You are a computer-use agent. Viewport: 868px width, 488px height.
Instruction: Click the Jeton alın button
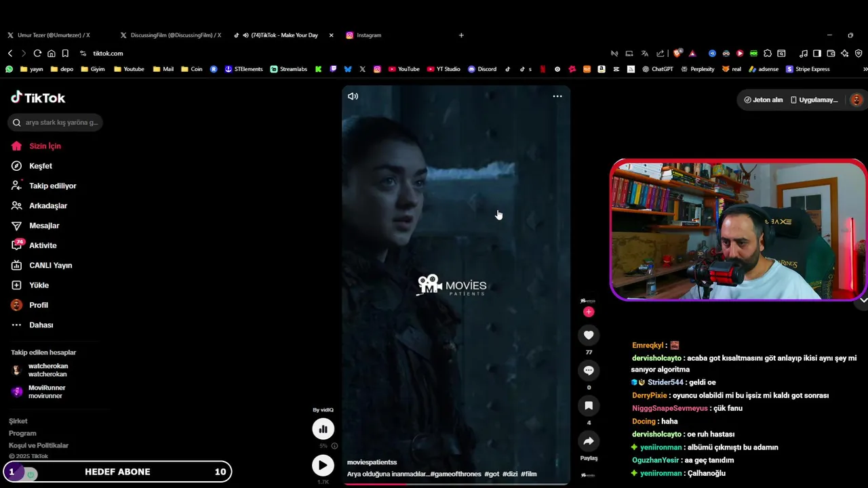763,100
